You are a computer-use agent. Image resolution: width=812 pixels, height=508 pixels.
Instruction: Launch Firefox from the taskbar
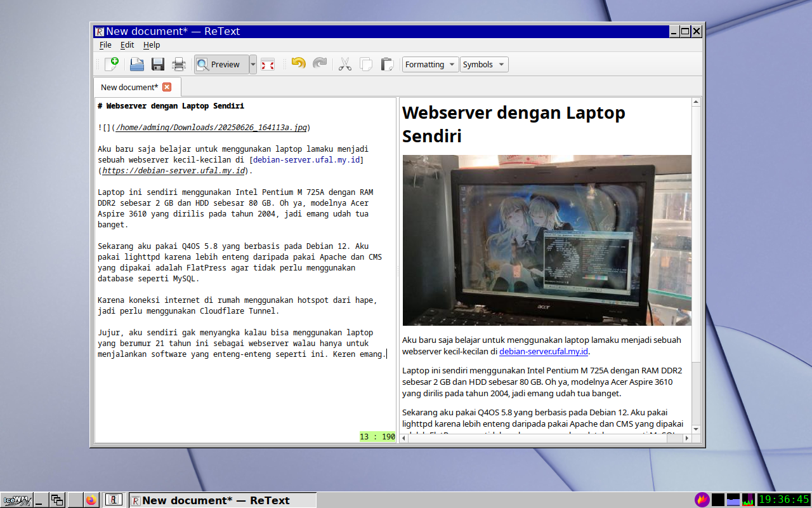91,500
